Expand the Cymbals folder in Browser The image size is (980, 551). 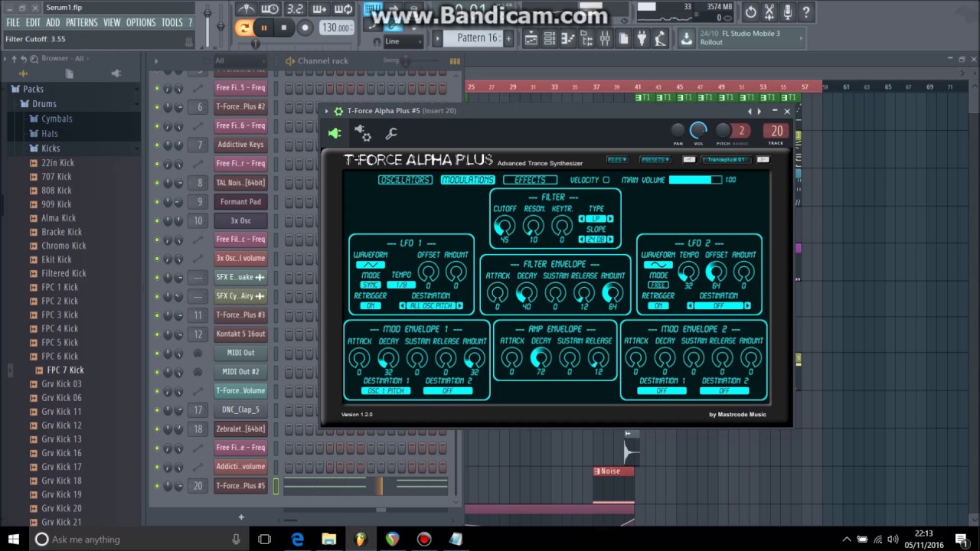(57, 119)
